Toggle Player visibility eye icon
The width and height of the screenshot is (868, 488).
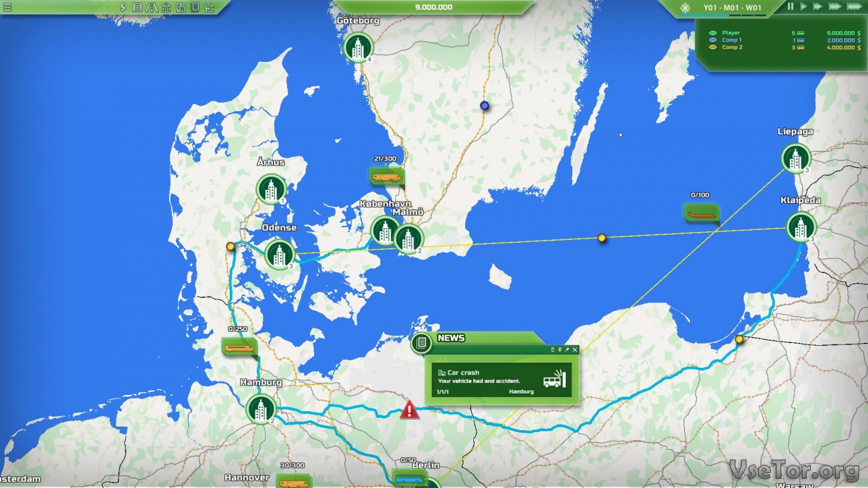point(713,33)
